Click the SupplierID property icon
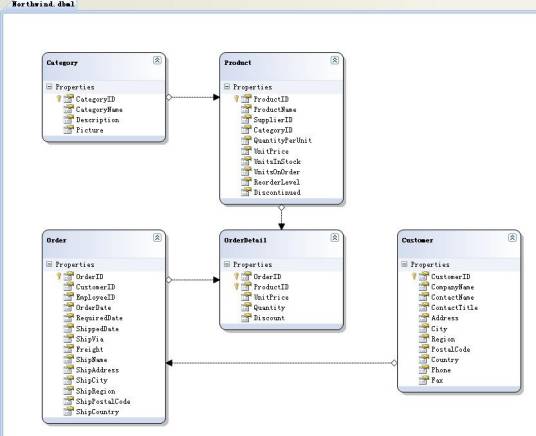 (x=246, y=119)
